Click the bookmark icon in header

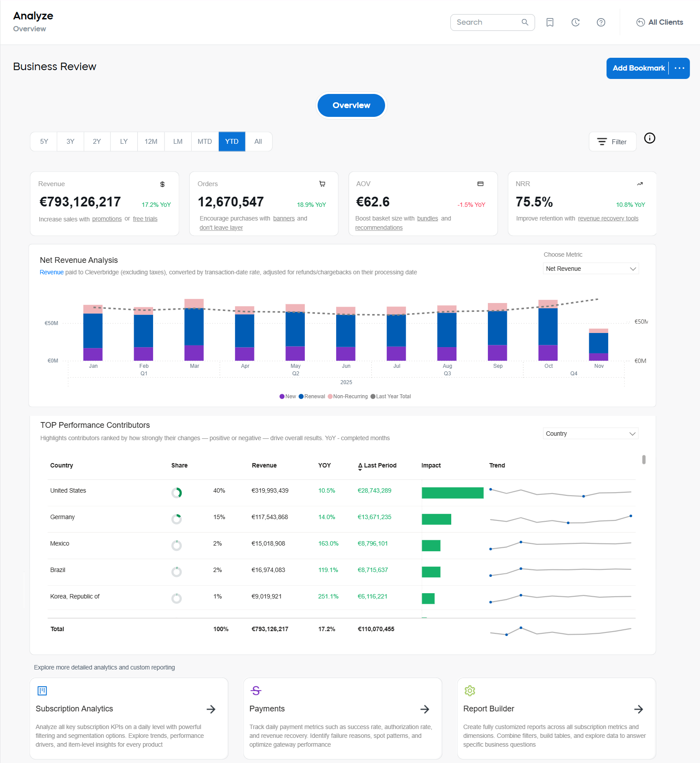coord(550,22)
